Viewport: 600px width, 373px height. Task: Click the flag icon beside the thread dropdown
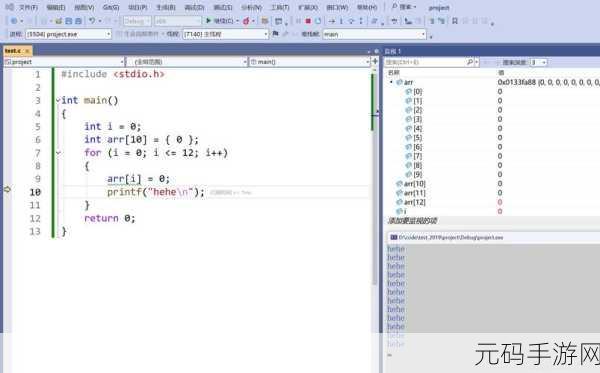276,34
